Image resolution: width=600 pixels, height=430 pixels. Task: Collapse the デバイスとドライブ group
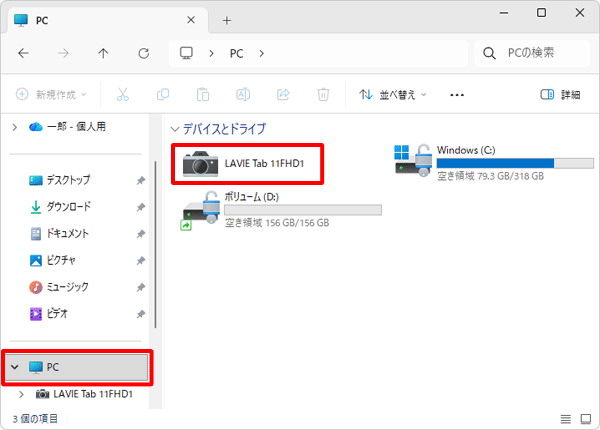[x=175, y=129]
